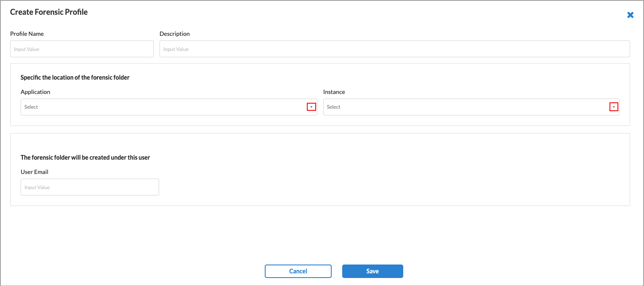The image size is (644, 286).
Task: Click the Description label
Action: pos(174,34)
